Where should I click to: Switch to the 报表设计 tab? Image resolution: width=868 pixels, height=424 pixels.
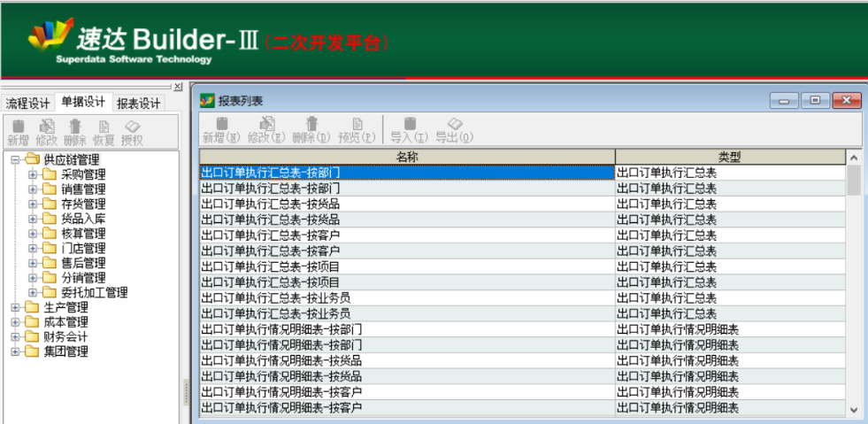138,103
